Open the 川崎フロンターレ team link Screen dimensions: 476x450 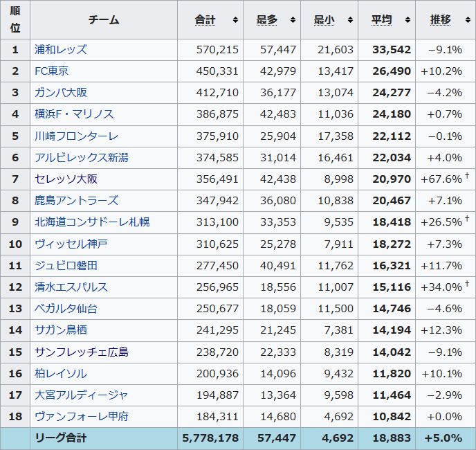(76, 136)
